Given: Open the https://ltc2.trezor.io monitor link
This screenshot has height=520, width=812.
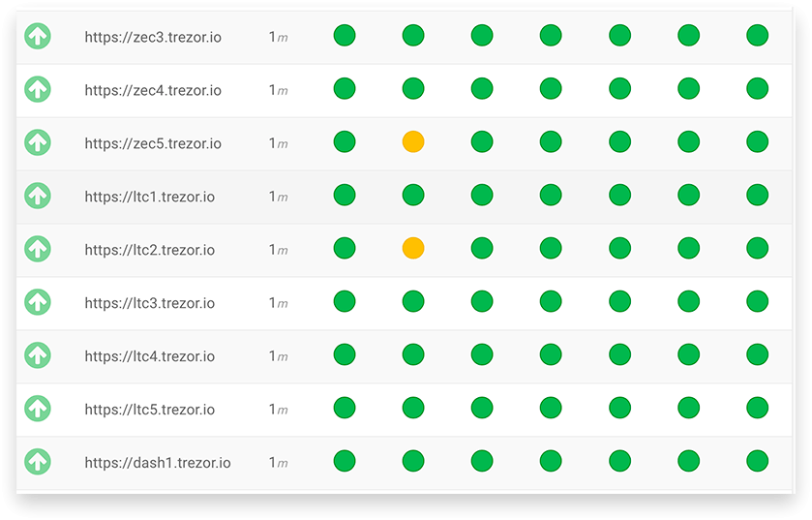Looking at the screenshot, I should [x=150, y=250].
